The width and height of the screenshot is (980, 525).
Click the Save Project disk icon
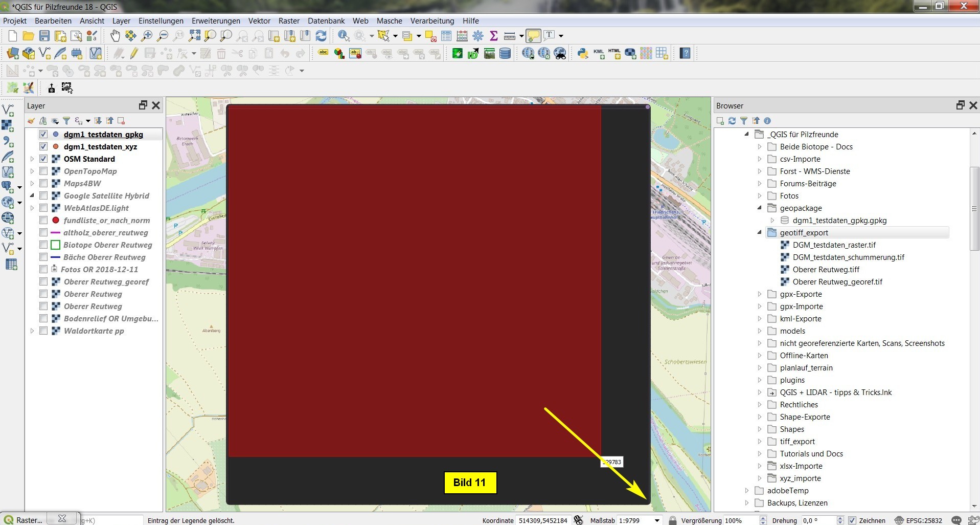tap(44, 36)
